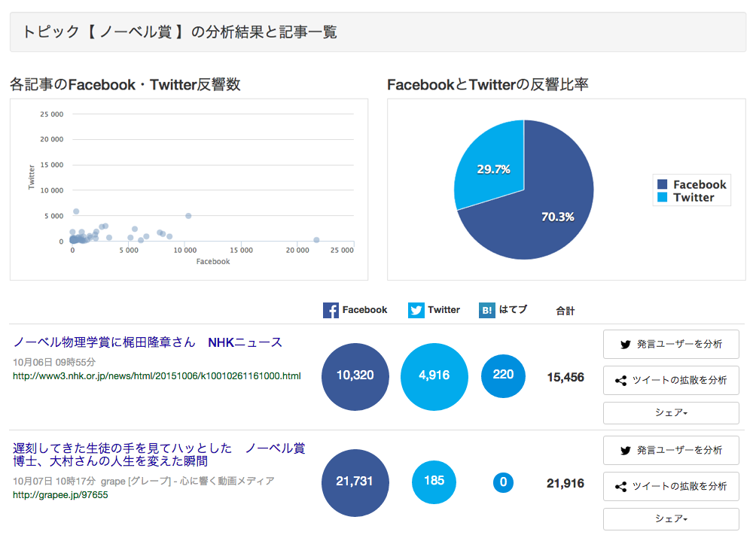Click the total 15,456 value

pyautogui.click(x=565, y=377)
